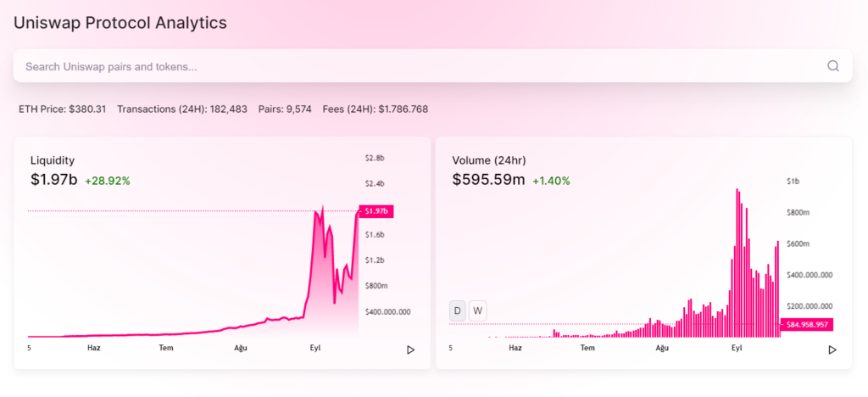
Task: Click the Search Uniswap pairs and tokens field
Action: coord(432,66)
